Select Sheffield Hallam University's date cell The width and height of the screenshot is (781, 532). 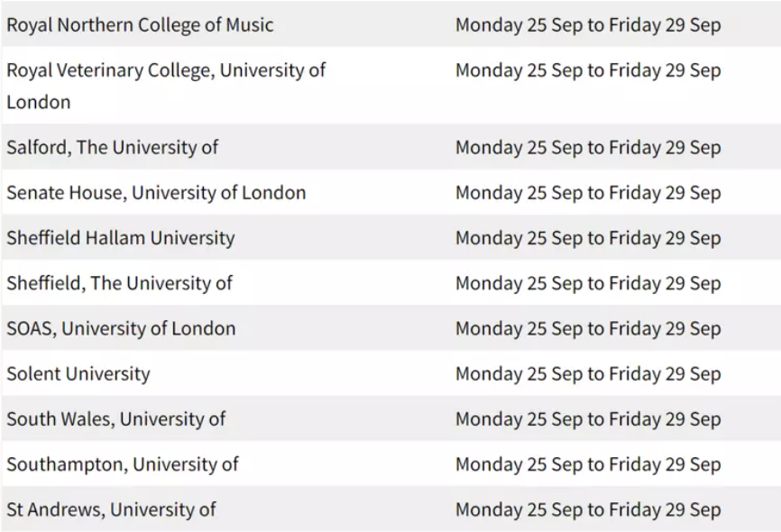(588, 238)
